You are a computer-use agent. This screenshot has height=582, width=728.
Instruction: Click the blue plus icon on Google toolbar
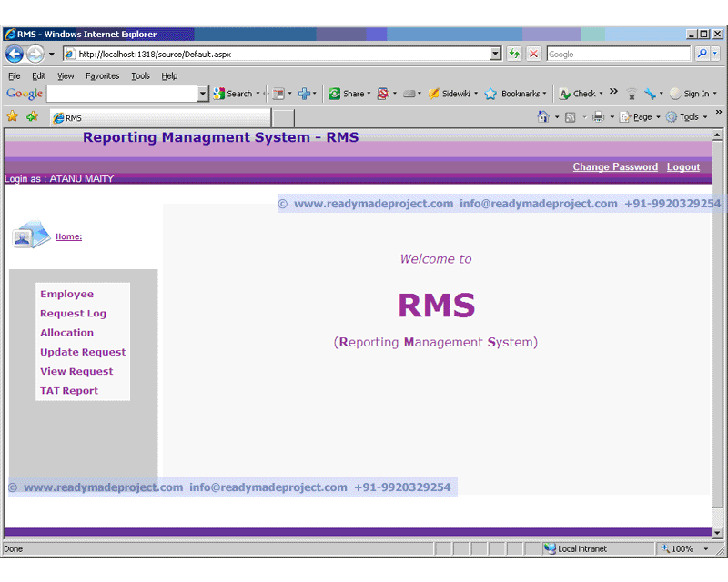(x=304, y=94)
